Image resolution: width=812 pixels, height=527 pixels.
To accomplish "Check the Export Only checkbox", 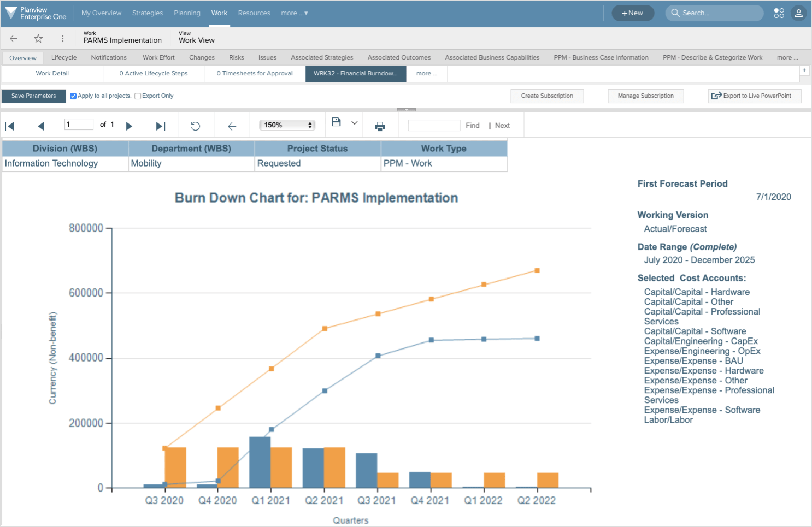I will click(x=138, y=96).
